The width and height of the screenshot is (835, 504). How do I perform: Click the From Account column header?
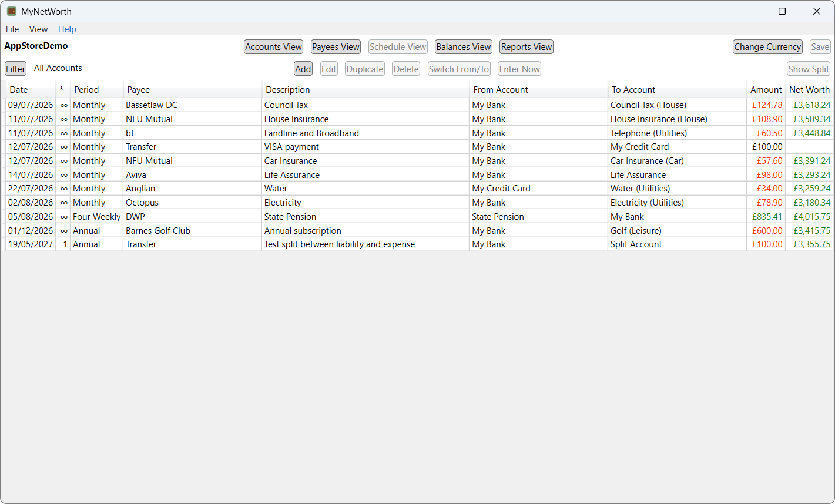coord(538,90)
